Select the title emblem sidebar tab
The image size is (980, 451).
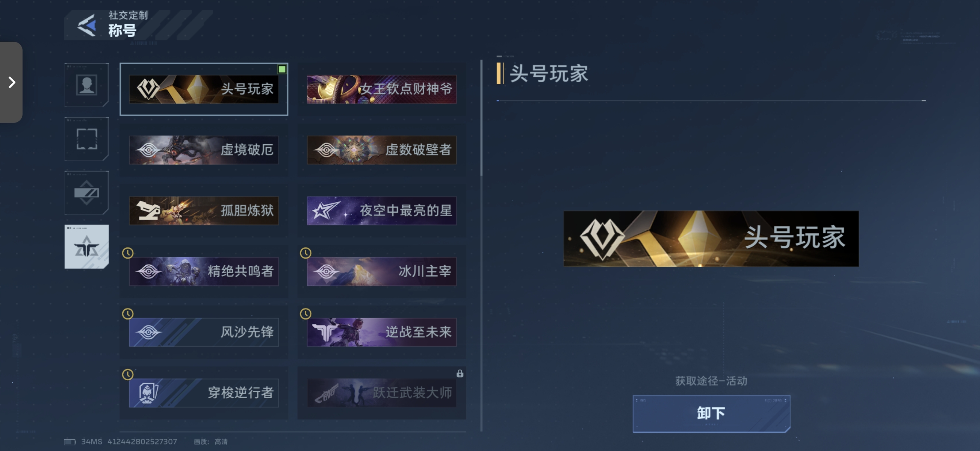[86, 247]
